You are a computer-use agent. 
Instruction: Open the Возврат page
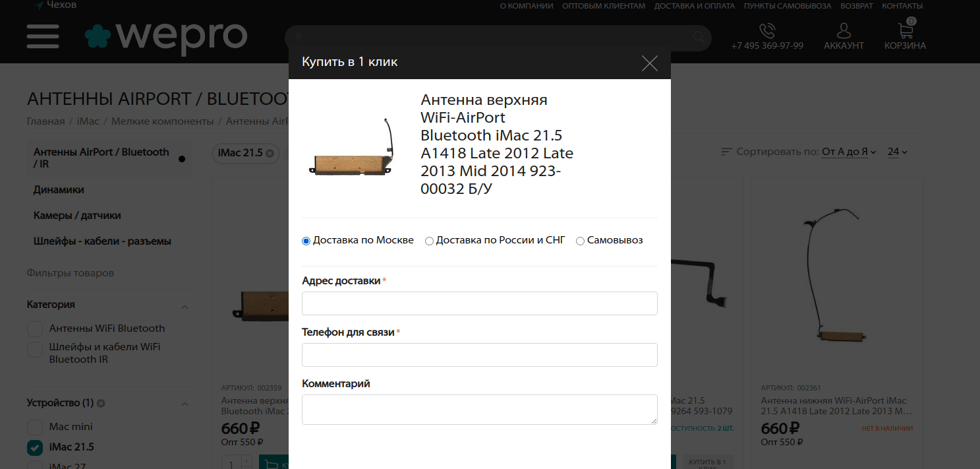pos(857,6)
